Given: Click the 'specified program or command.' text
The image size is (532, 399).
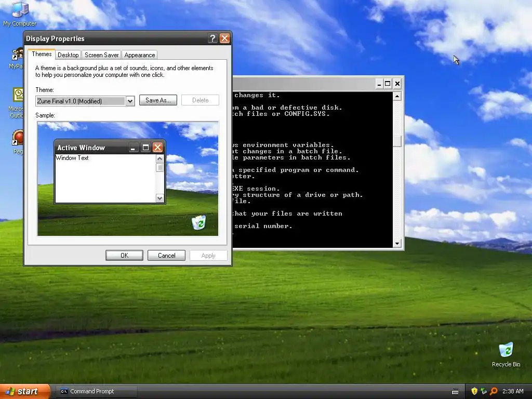Looking at the screenshot, I should click(x=299, y=170).
